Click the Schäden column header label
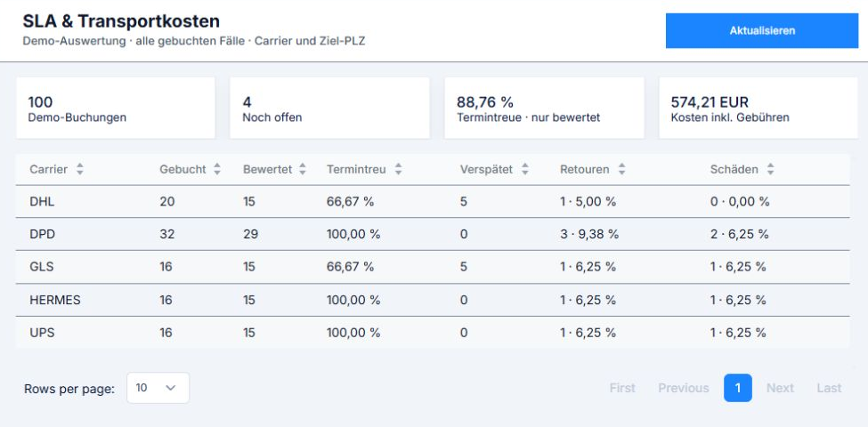 [734, 169]
